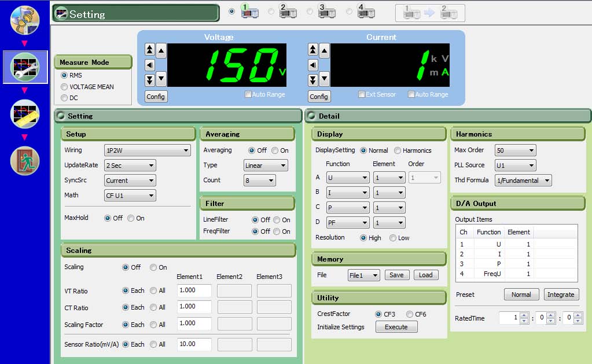Select instrument 2 icon in the top bar

click(x=287, y=12)
